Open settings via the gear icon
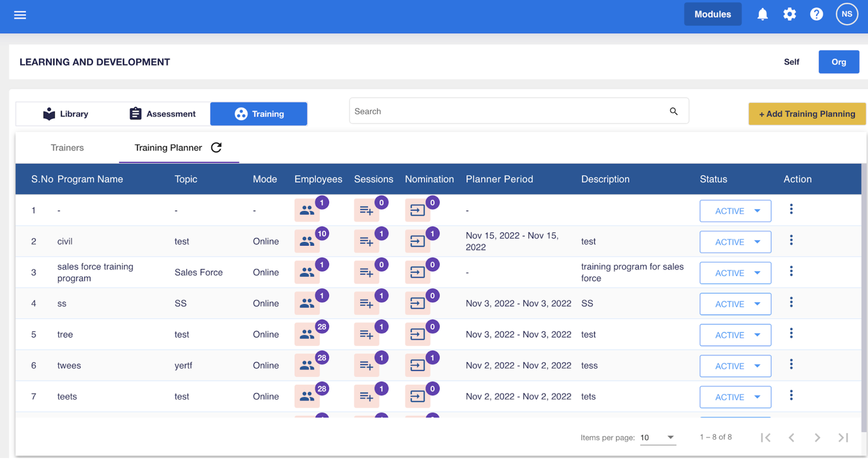This screenshot has height=459, width=868. (789, 15)
